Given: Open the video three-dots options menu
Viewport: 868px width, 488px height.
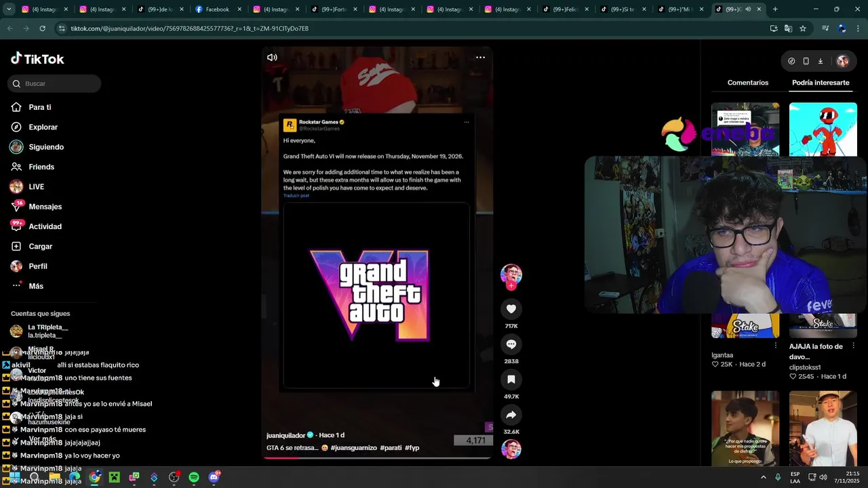Looking at the screenshot, I should (x=480, y=58).
